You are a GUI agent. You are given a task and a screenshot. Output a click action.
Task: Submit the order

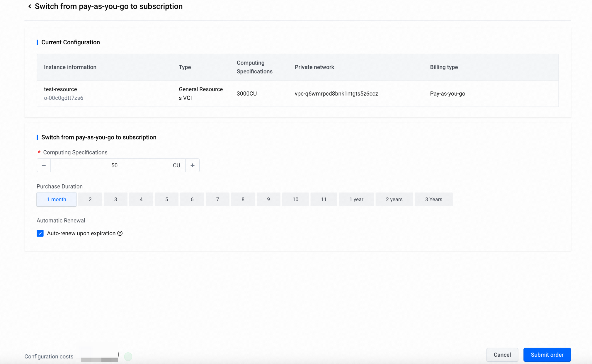547,355
